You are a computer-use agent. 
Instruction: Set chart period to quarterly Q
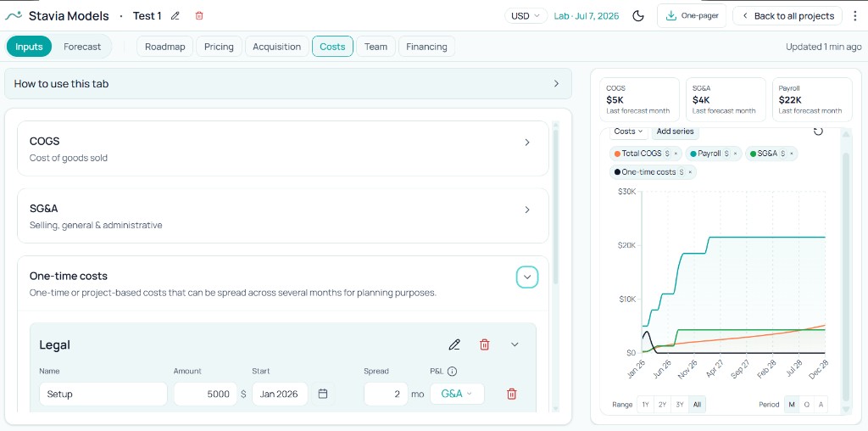(x=807, y=405)
